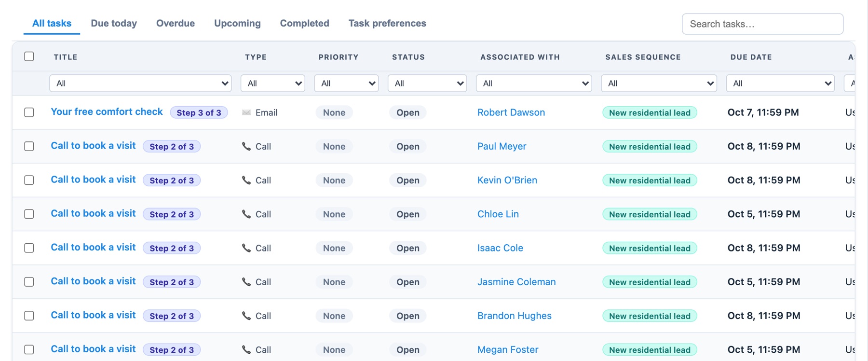Tick the checkbox beside Kevin O'Brien's task
Viewport: 868px width, 361px height.
pyautogui.click(x=29, y=180)
